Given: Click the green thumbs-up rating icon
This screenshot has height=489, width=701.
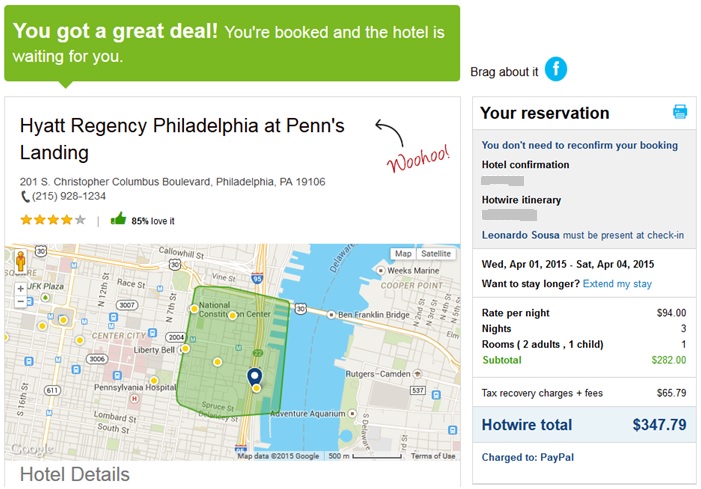Looking at the screenshot, I should click(x=118, y=219).
